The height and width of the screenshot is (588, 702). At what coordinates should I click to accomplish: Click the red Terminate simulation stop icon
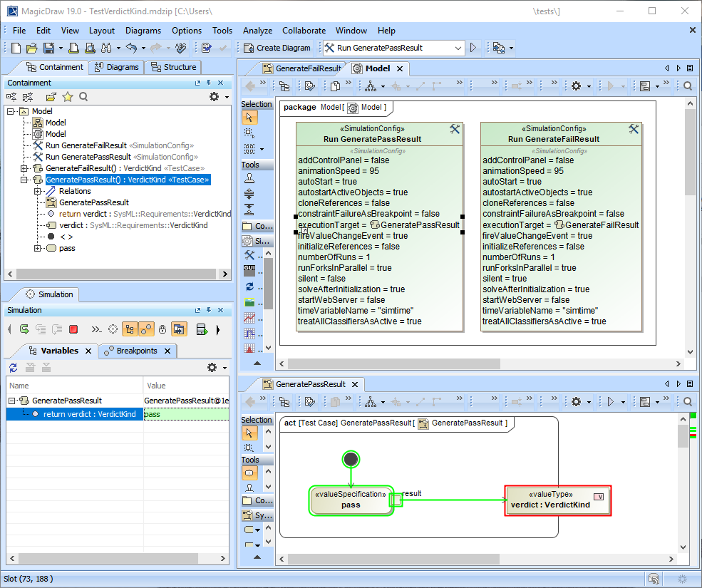tap(73, 329)
